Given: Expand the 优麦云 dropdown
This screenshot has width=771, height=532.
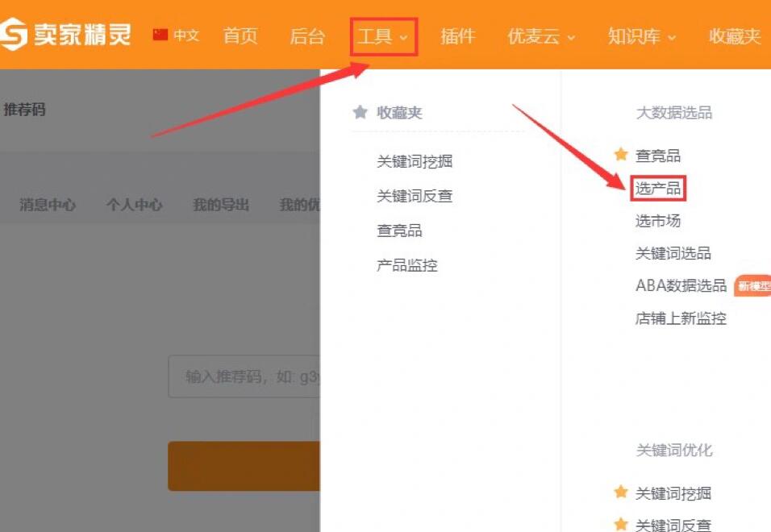Looking at the screenshot, I should [x=541, y=36].
